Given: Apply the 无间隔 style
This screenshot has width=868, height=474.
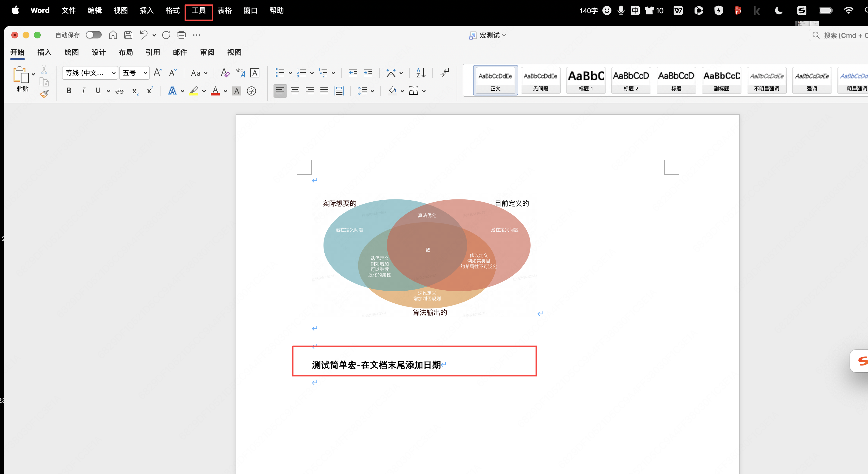Looking at the screenshot, I should point(541,80).
